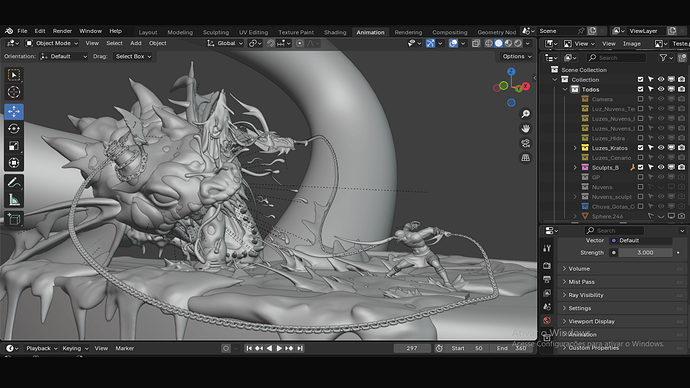The height and width of the screenshot is (388, 690).
Task: Open the World properties tab icon
Action: [547, 320]
